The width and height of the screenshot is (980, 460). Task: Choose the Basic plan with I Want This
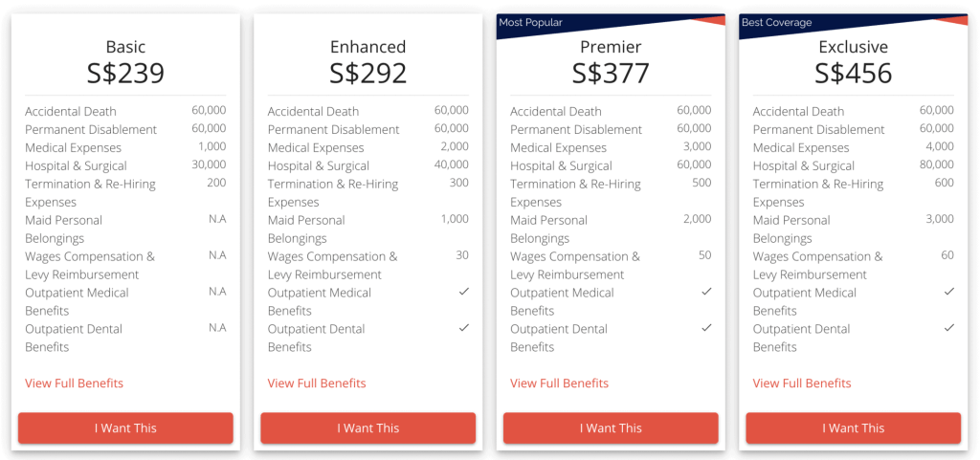coord(125,428)
